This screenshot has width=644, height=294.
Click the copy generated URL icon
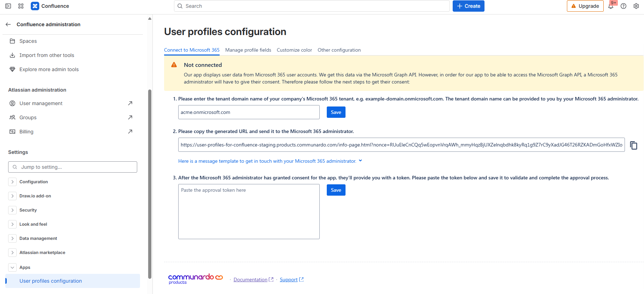(x=633, y=145)
